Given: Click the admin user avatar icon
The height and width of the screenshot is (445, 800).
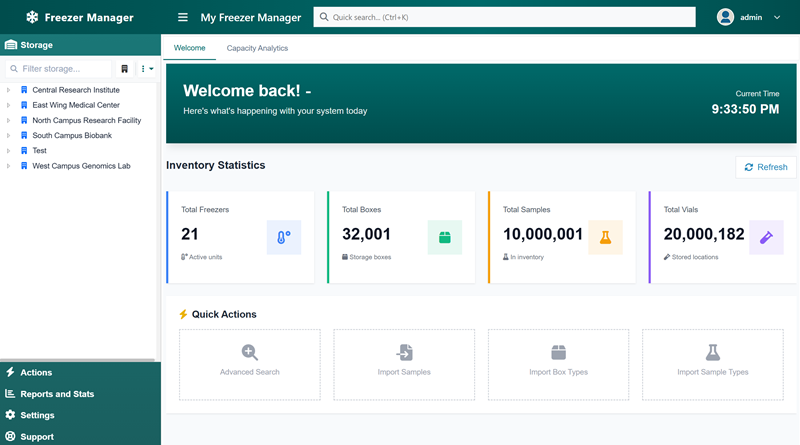Looking at the screenshot, I should click(x=725, y=17).
